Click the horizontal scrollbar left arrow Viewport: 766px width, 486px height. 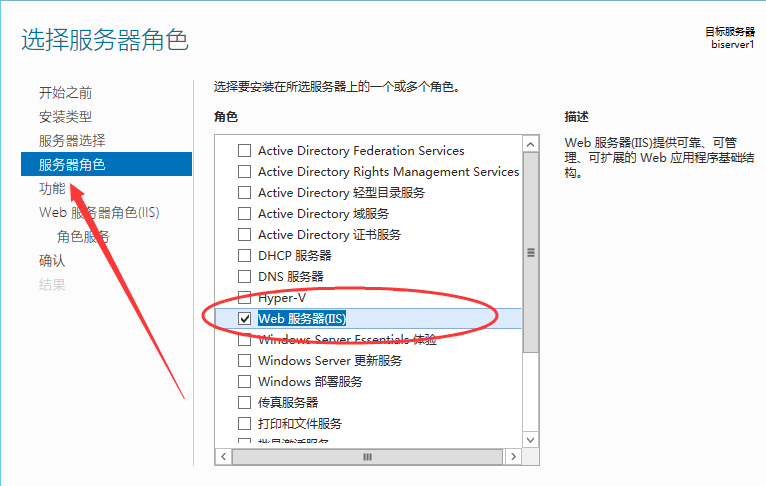pos(222,457)
